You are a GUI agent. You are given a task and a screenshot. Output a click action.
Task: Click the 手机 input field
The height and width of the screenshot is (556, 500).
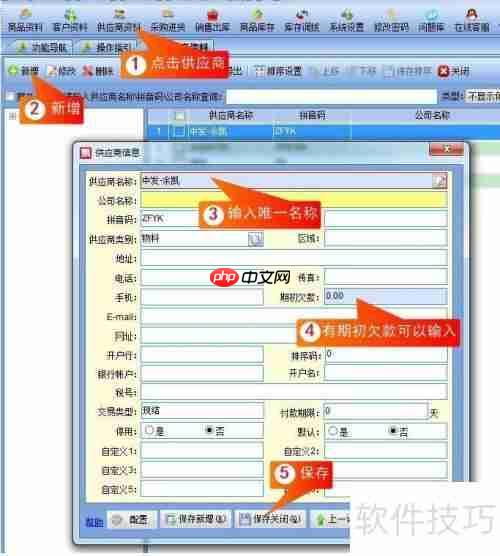click(202, 297)
